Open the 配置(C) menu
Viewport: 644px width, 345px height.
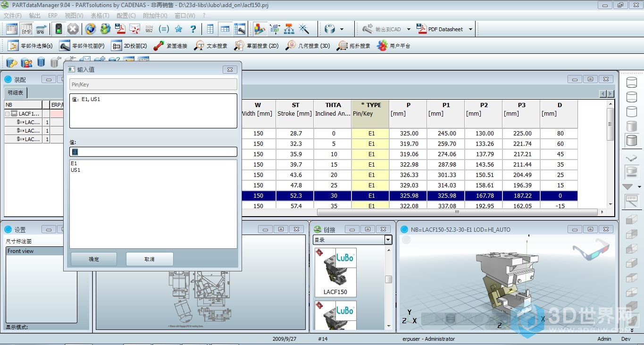(x=126, y=16)
